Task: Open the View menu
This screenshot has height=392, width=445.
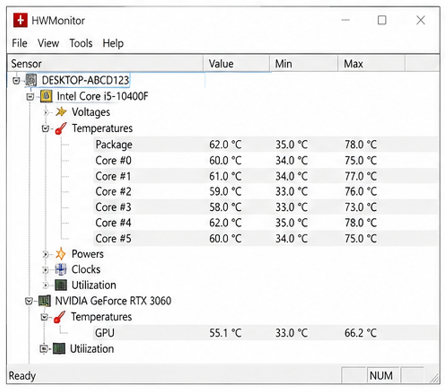Action: (x=48, y=43)
